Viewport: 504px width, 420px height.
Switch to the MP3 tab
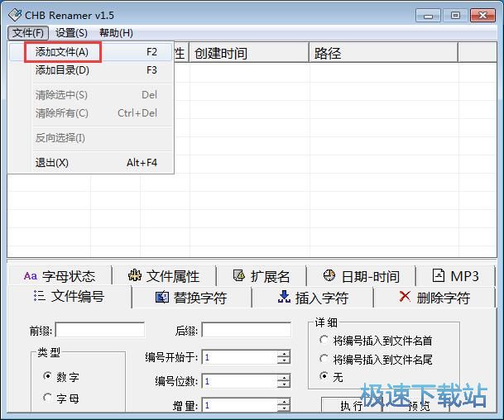pos(455,276)
